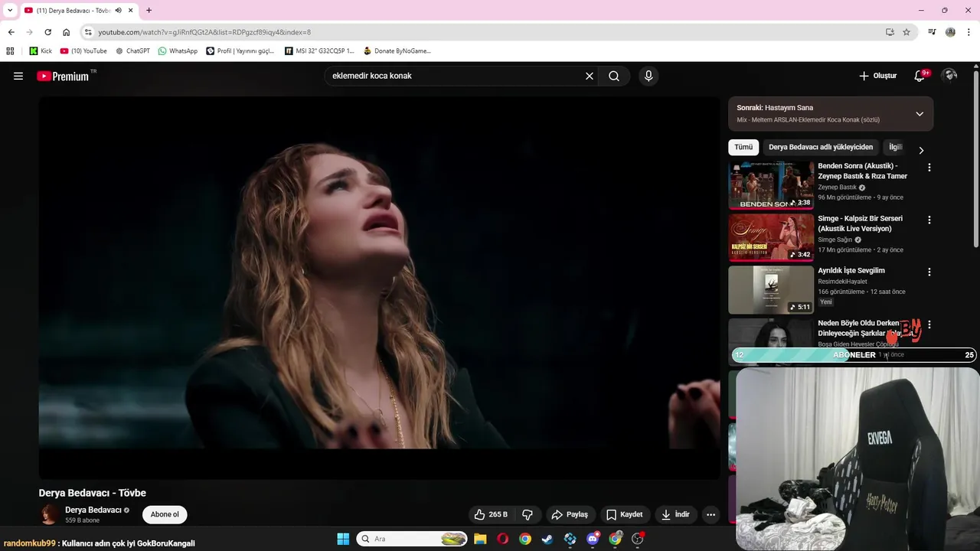980x551 pixels.
Task: Go back with browser back arrow
Action: (x=11, y=32)
